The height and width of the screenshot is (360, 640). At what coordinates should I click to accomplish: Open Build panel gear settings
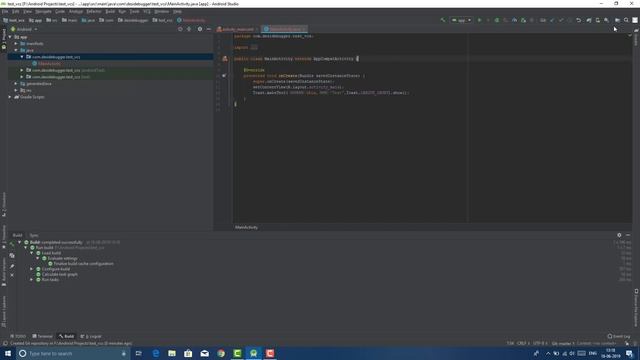619,235
